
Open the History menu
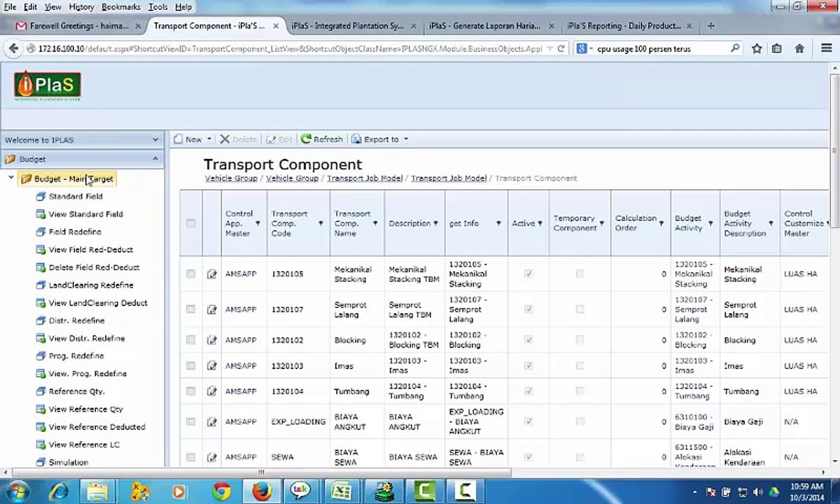point(81,6)
